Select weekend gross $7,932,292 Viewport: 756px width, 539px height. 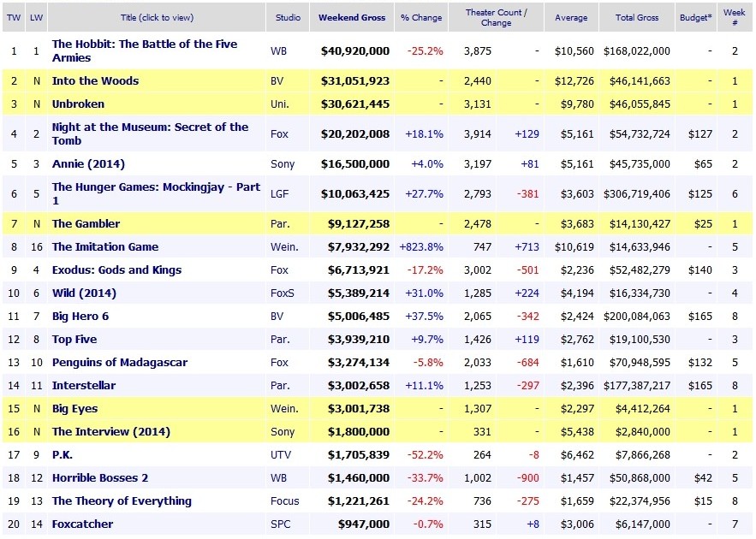(359, 246)
